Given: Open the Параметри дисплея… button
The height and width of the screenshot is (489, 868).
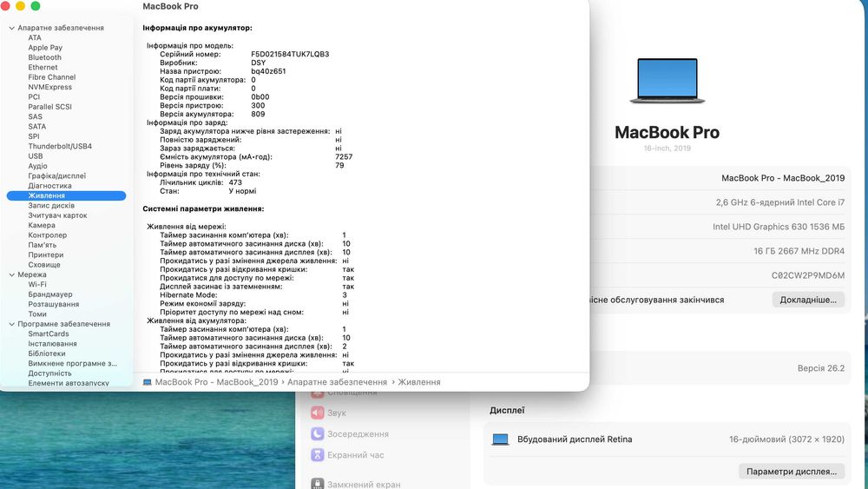Looking at the screenshot, I should click(x=792, y=472).
